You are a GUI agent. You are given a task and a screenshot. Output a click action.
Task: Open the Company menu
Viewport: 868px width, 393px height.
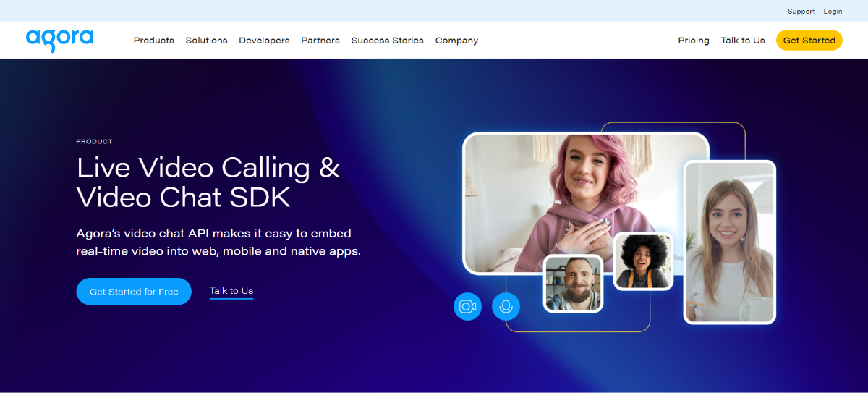click(x=456, y=41)
